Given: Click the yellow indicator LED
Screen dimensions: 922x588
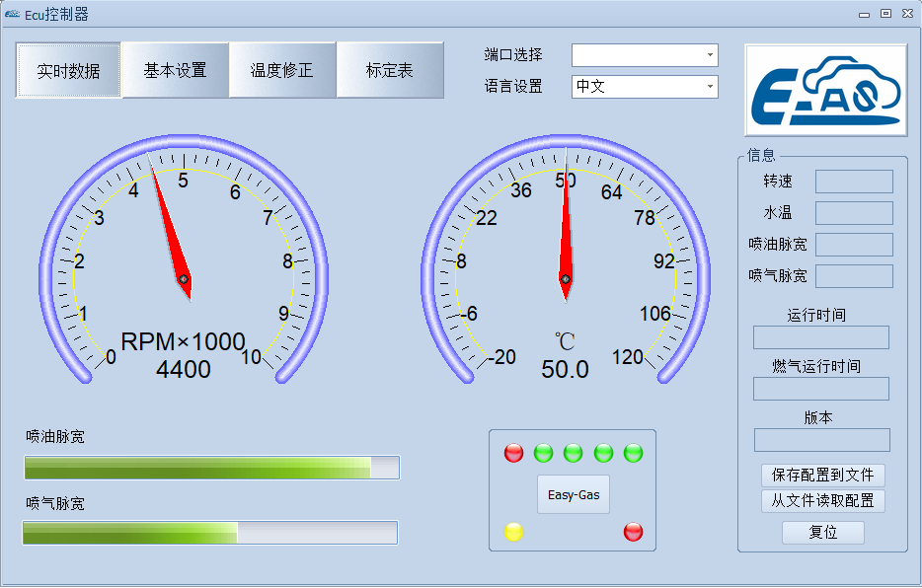Looking at the screenshot, I should tap(513, 532).
